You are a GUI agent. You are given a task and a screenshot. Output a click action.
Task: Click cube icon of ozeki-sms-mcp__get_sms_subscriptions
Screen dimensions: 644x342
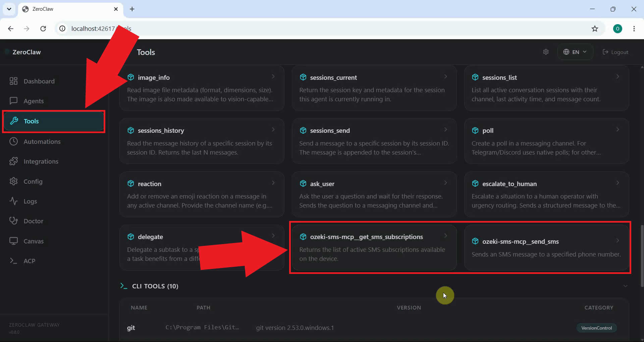(303, 237)
